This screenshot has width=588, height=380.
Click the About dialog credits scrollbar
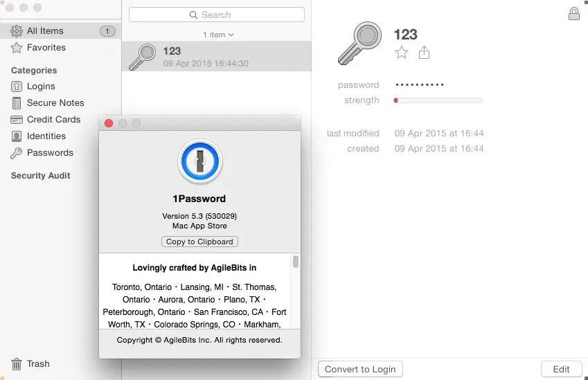296,262
